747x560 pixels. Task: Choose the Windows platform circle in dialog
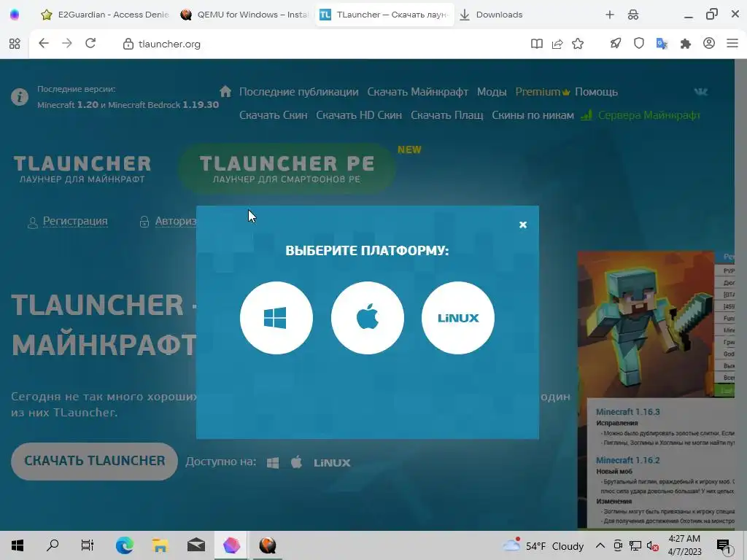(x=276, y=318)
